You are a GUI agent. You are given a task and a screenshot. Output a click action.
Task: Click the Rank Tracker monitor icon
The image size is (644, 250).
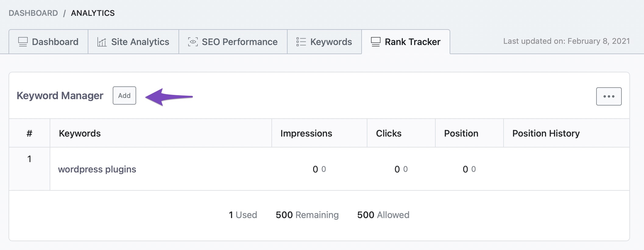coord(376,42)
